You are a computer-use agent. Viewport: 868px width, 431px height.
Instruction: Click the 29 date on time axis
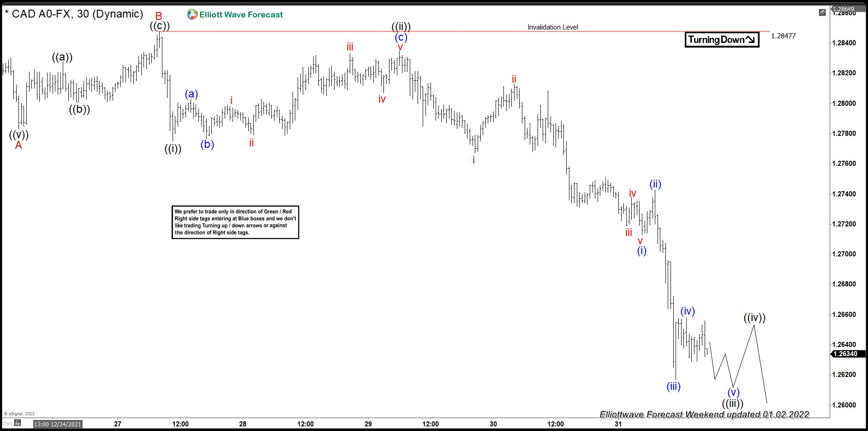click(x=368, y=424)
